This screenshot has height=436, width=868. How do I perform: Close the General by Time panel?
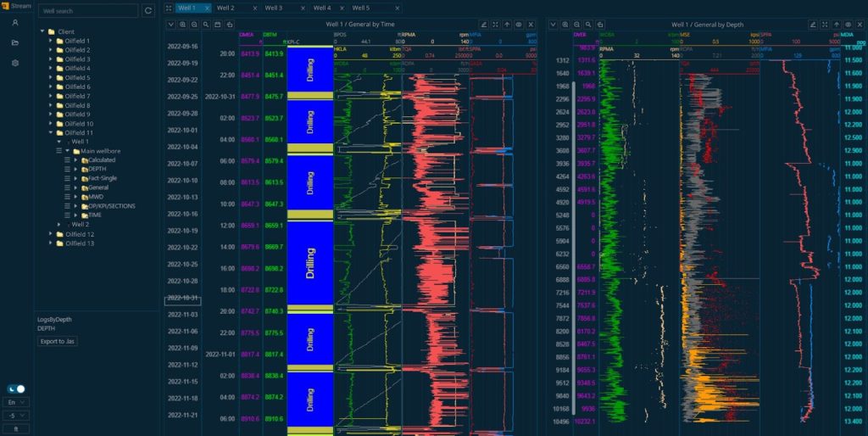tap(531, 25)
